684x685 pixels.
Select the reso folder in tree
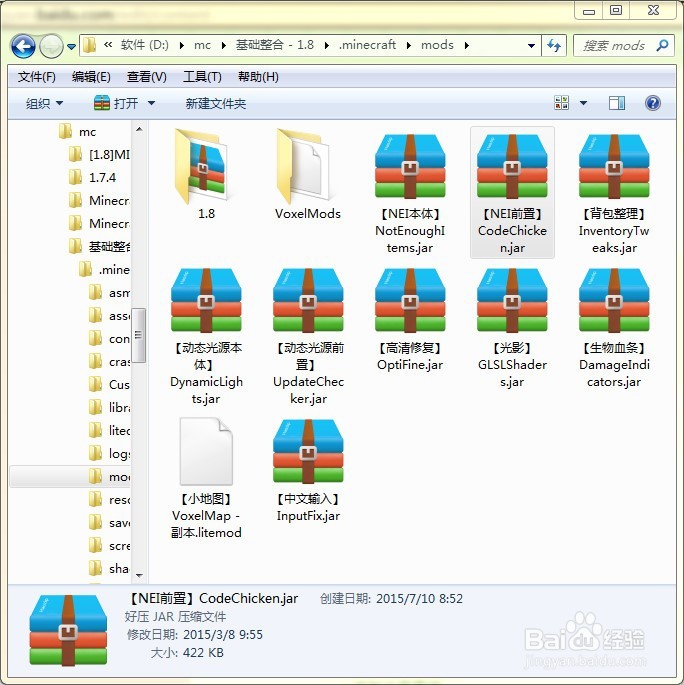109,499
